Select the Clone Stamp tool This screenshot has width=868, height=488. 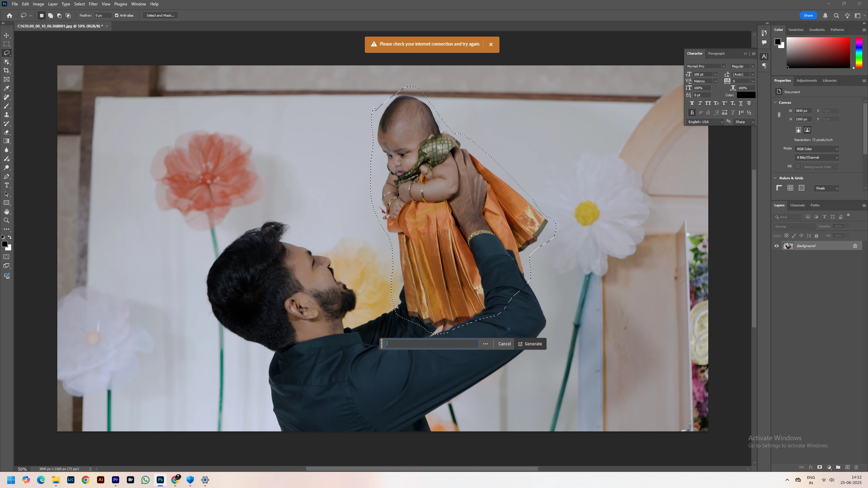coord(6,115)
